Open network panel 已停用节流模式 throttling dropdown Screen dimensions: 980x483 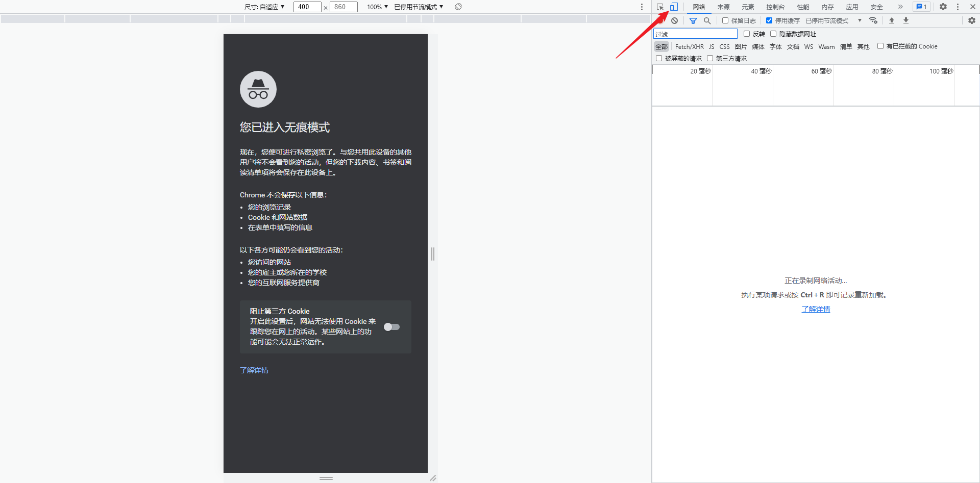[x=833, y=20]
